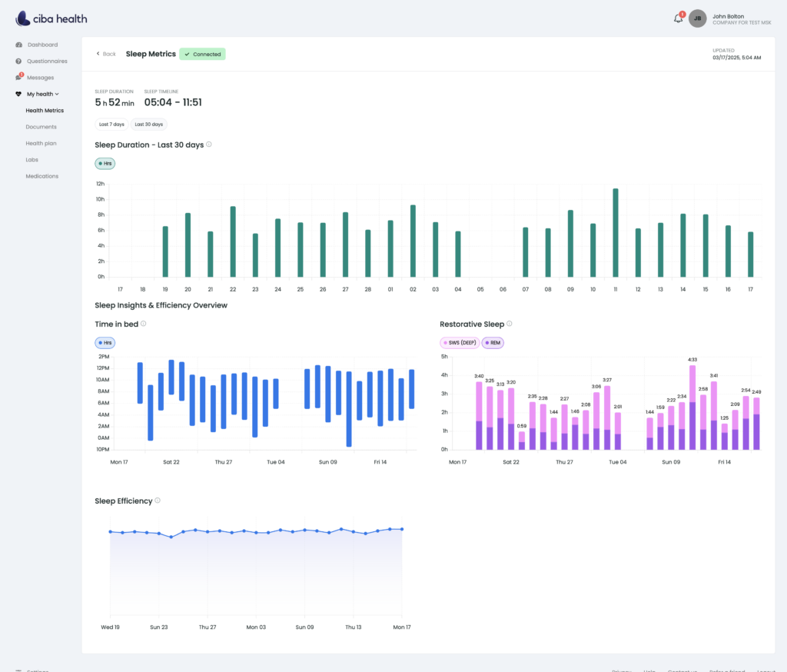Click sleep duration bar for day 22

point(233,241)
